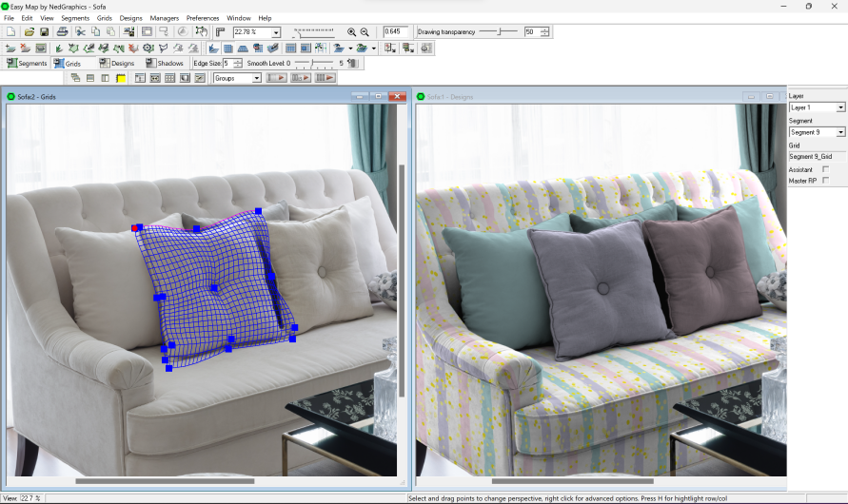Click the yellow highlight icon in grid toolbar

121,78
